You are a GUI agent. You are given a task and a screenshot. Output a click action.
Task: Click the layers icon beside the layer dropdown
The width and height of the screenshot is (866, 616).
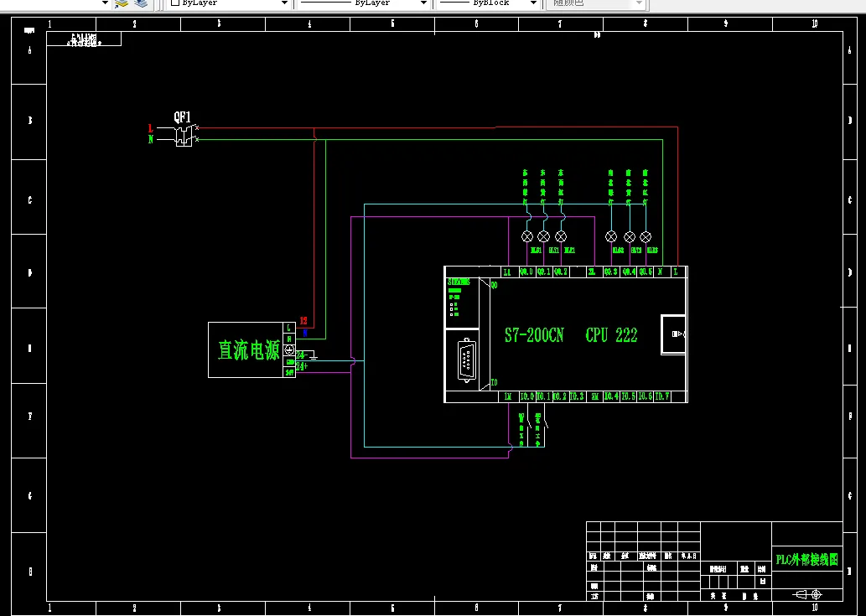point(140,3)
